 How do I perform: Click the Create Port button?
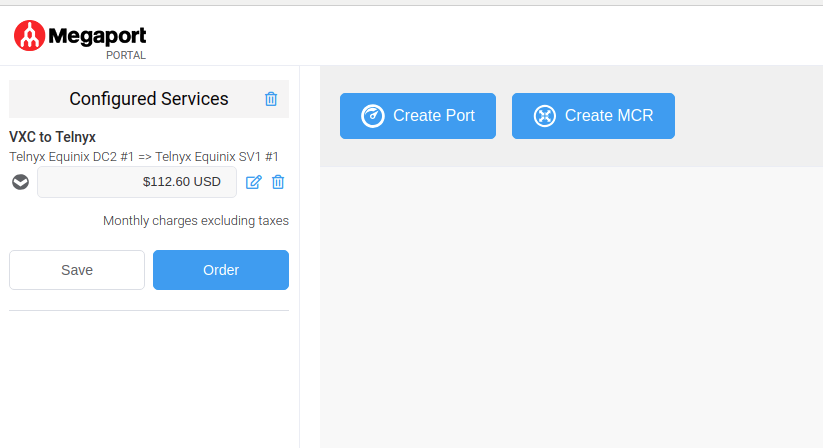[418, 116]
